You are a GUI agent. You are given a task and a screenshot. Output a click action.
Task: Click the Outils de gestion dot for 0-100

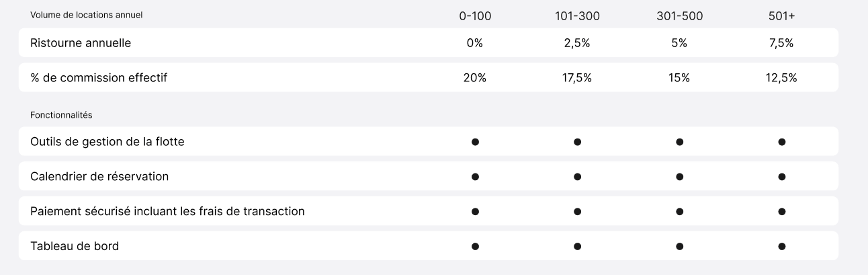(x=475, y=142)
